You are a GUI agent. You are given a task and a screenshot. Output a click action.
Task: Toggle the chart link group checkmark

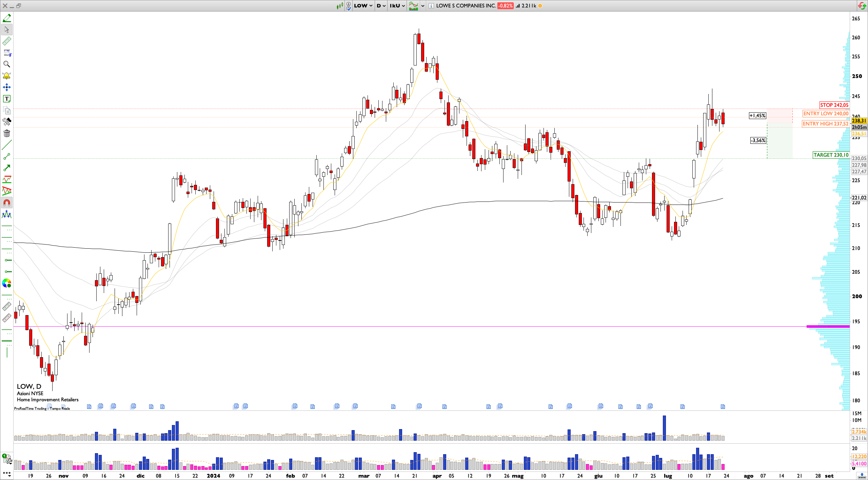[x=349, y=6]
